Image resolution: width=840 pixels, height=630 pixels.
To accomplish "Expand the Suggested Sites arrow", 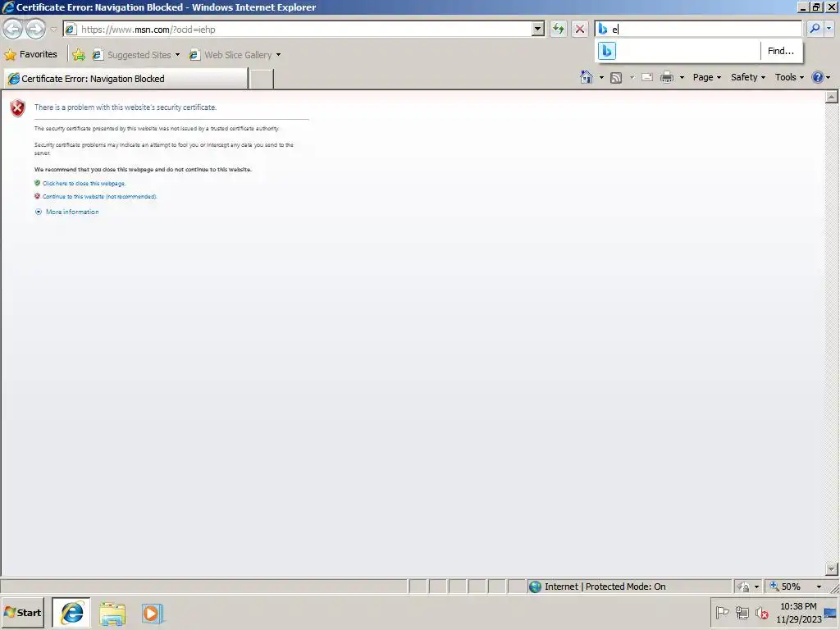I will [x=177, y=55].
